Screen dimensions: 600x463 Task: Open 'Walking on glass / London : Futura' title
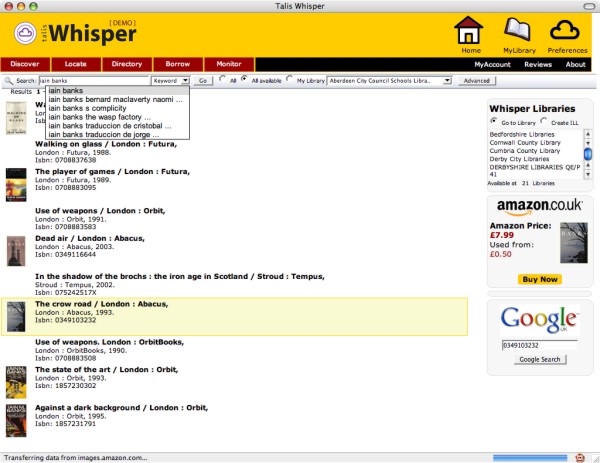pos(106,144)
